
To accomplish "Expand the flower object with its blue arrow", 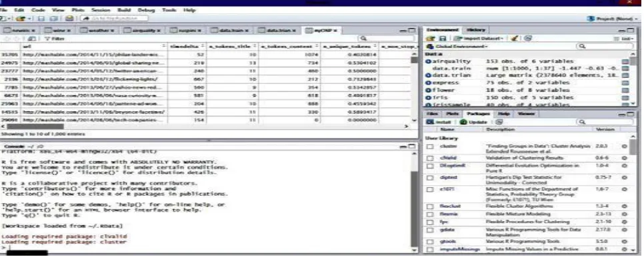I will coord(428,91).
